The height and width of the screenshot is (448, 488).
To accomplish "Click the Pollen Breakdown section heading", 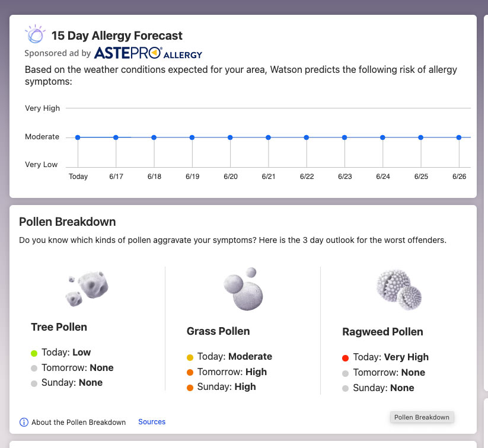I will pyautogui.click(x=68, y=222).
